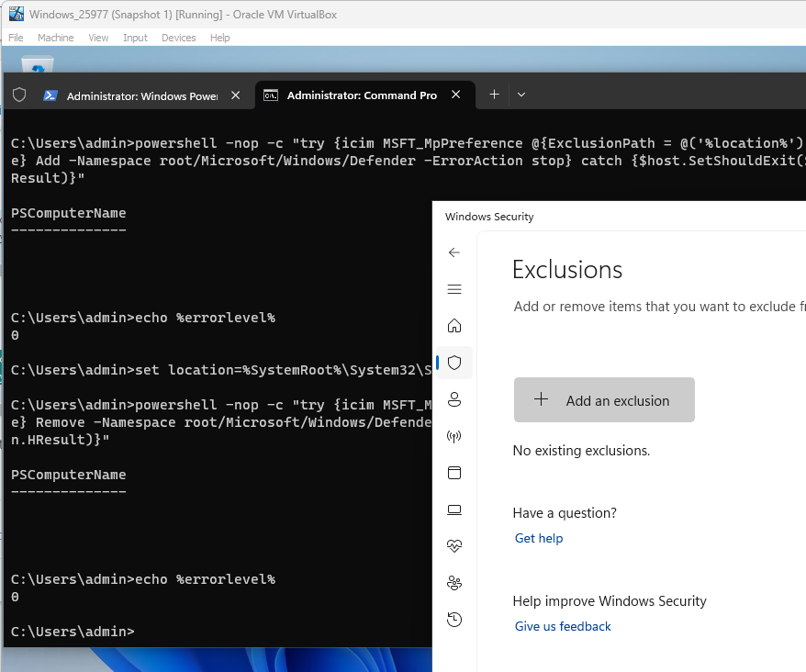Switch to Administrator: Windows PowerShell tab
The height and width of the screenshot is (672, 806).
click(x=142, y=96)
